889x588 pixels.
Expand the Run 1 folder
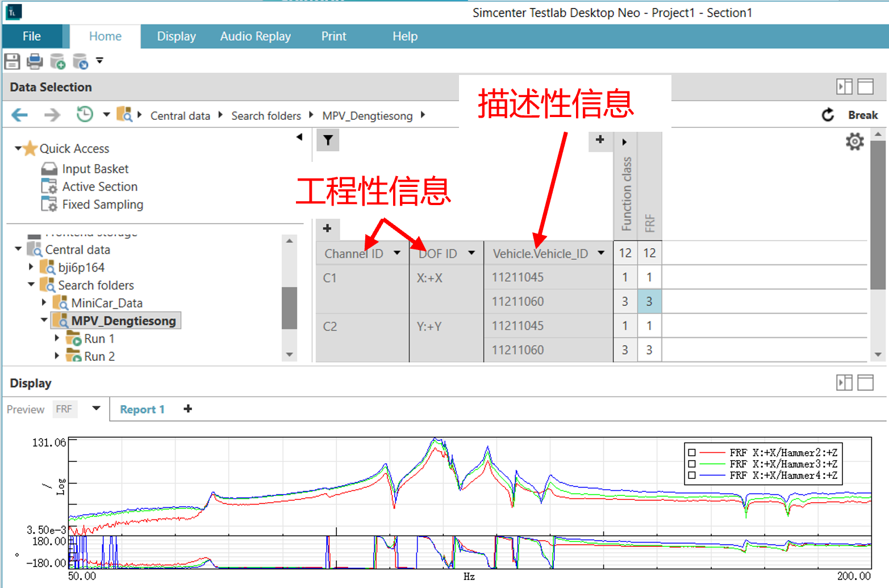57,339
